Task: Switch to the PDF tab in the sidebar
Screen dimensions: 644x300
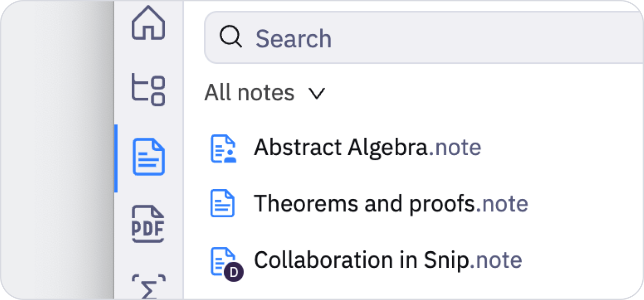Action: tap(148, 224)
